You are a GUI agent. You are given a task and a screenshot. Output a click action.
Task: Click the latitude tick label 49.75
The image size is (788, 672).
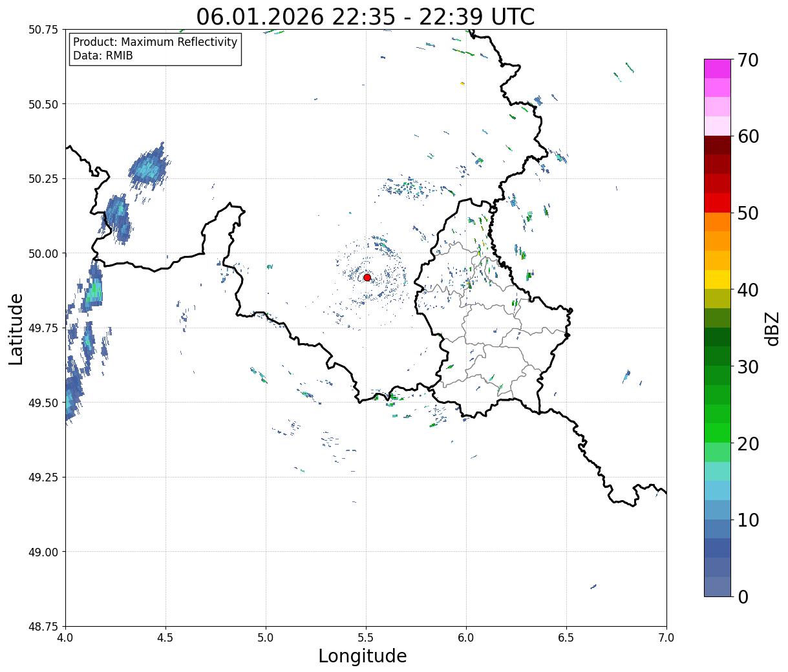point(43,328)
